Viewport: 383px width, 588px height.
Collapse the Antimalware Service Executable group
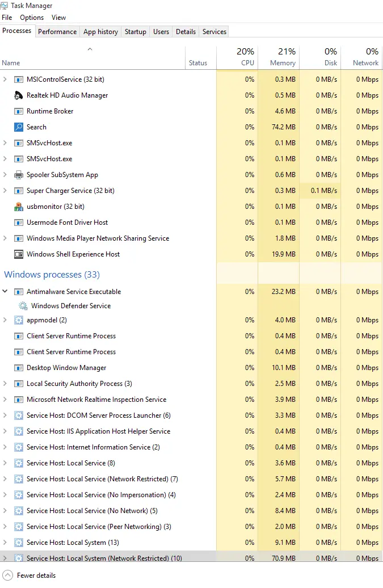tap(5, 291)
